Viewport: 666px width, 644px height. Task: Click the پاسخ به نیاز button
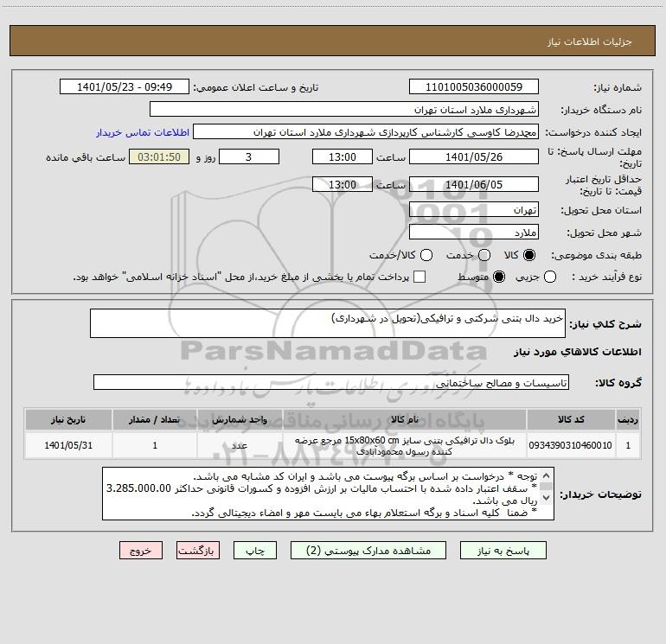point(503,551)
